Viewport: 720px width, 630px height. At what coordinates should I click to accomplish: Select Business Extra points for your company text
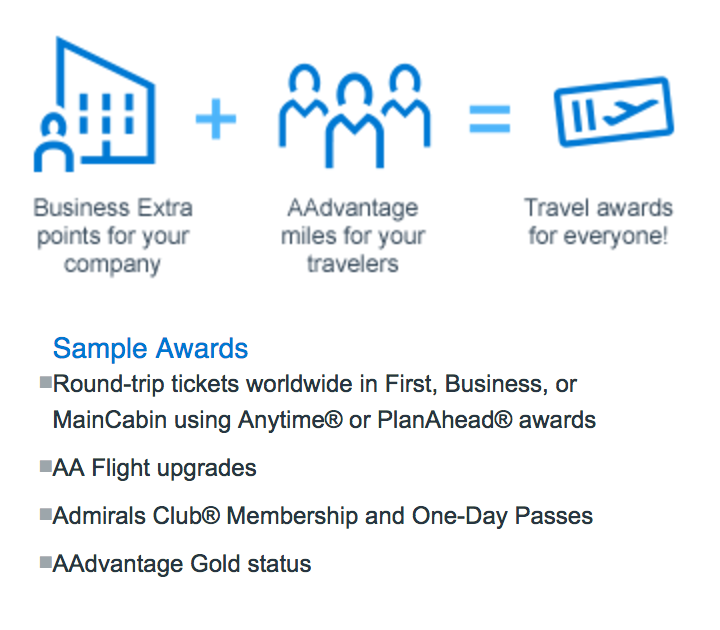pyautogui.click(x=112, y=236)
